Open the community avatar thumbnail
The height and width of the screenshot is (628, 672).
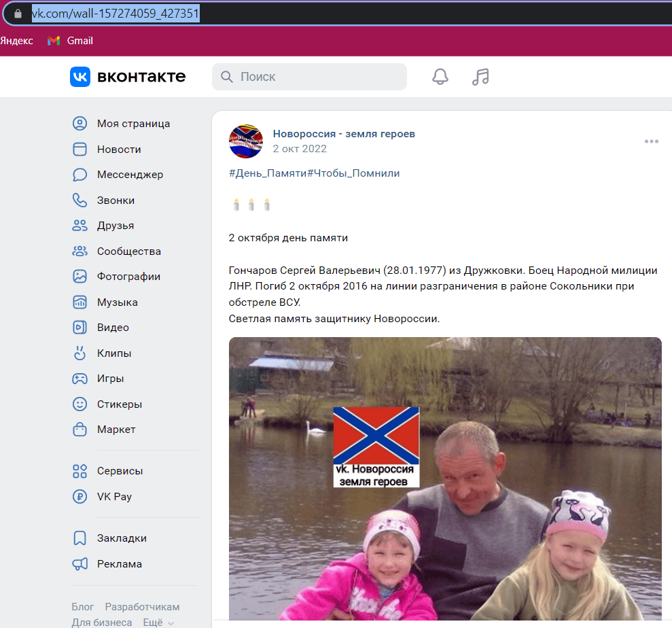point(246,141)
